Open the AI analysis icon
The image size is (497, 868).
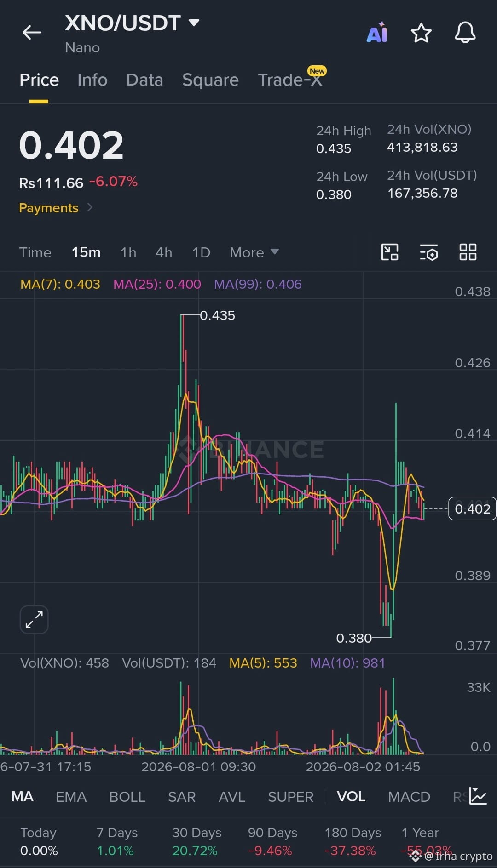click(x=377, y=33)
